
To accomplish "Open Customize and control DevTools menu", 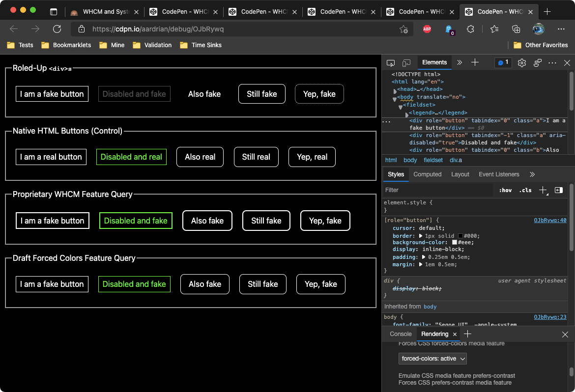I will pyautogui.click(x=552, y=63).
